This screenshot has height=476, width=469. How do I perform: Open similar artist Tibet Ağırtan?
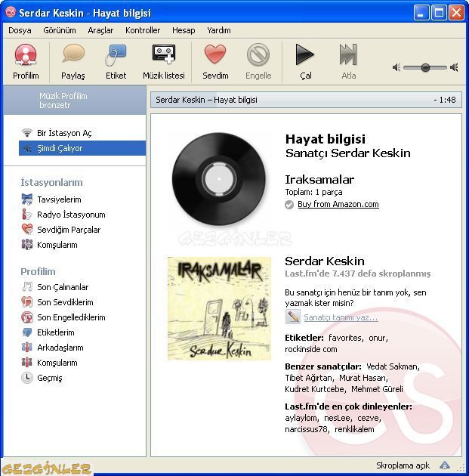click(x=309, y=378)
